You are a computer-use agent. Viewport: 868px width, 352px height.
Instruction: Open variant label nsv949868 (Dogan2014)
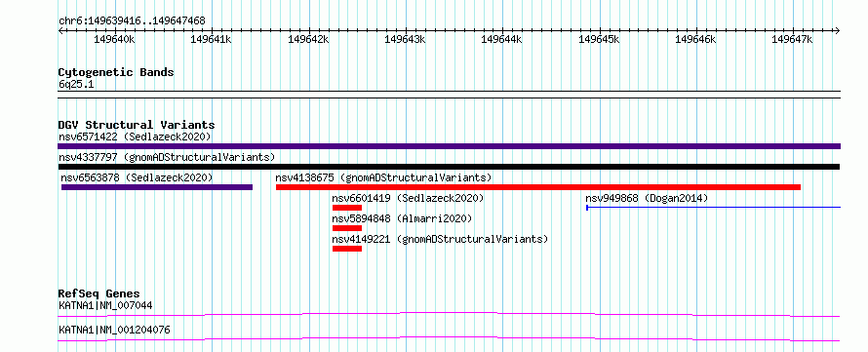click(x=647, y=198)
